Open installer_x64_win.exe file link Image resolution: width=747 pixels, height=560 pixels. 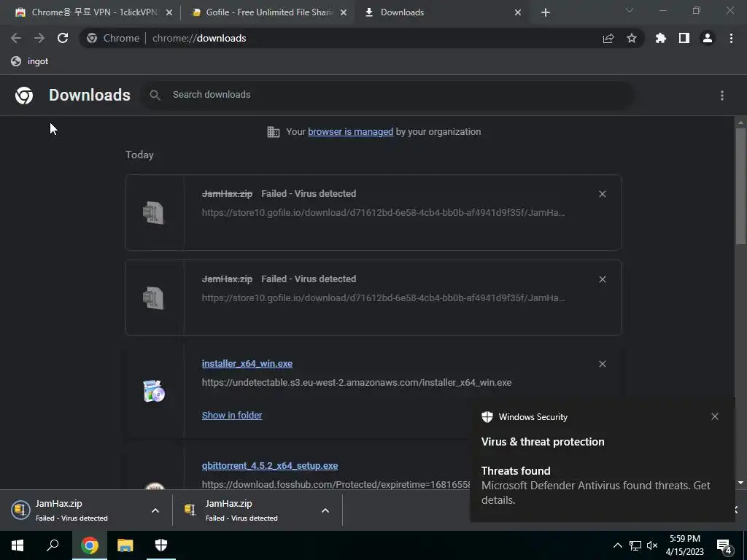point(247,364)
